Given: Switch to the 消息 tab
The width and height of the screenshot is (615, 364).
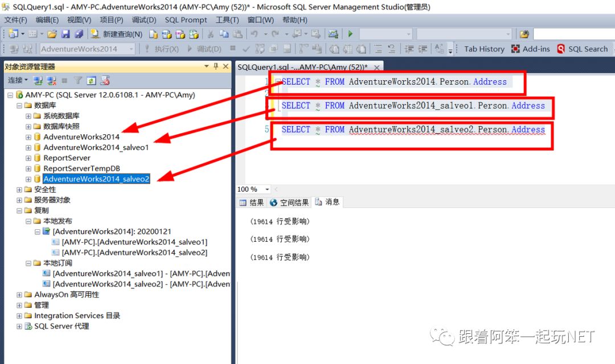Looking at the screenshot, I should click(327, 202).
